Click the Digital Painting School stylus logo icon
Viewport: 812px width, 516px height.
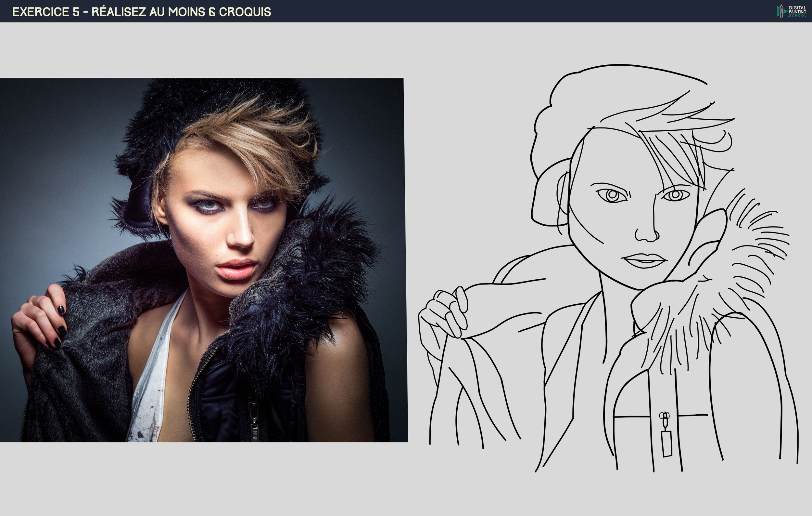(x=782, y=11)
